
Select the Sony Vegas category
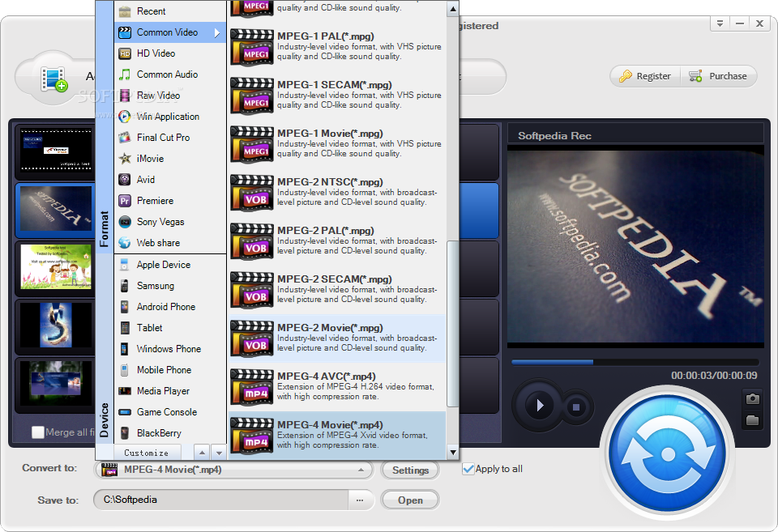[x=170, y=222]
